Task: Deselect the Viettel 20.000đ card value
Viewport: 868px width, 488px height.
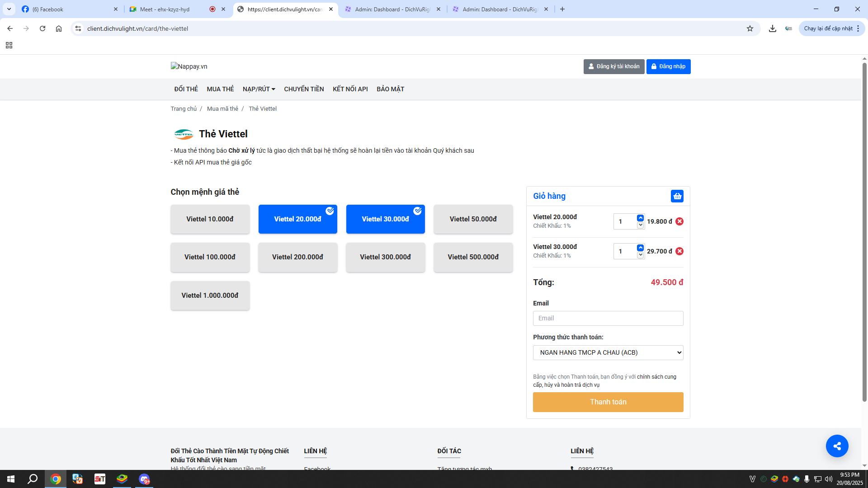Action: 298,219
